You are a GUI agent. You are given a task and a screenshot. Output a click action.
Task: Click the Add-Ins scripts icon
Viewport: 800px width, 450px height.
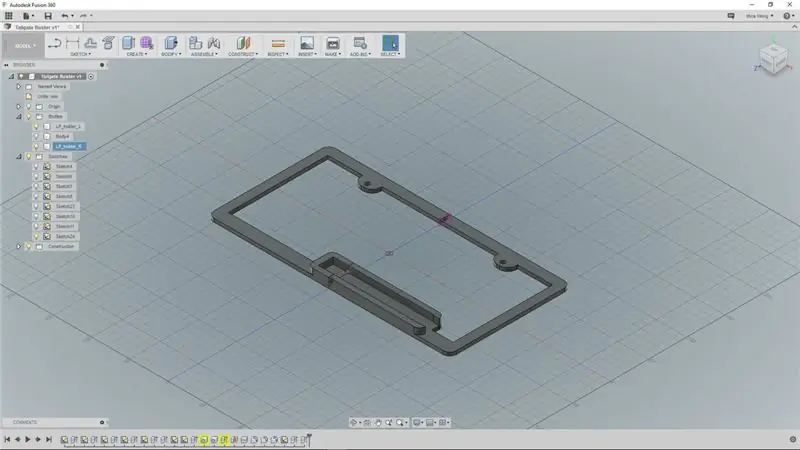360,43
